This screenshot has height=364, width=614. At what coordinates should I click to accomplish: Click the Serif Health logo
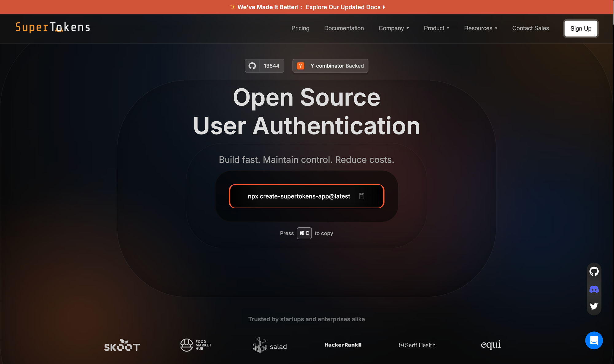click(x=417, y=345)
